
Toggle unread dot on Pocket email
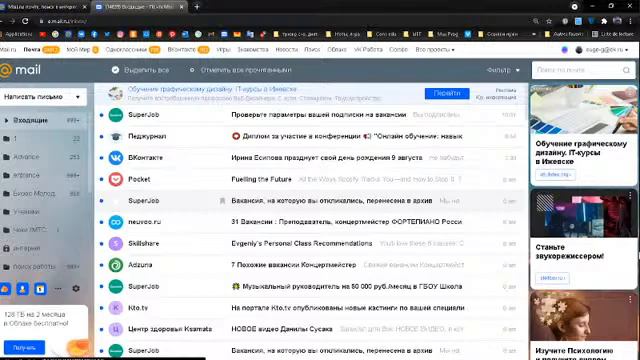101,179
